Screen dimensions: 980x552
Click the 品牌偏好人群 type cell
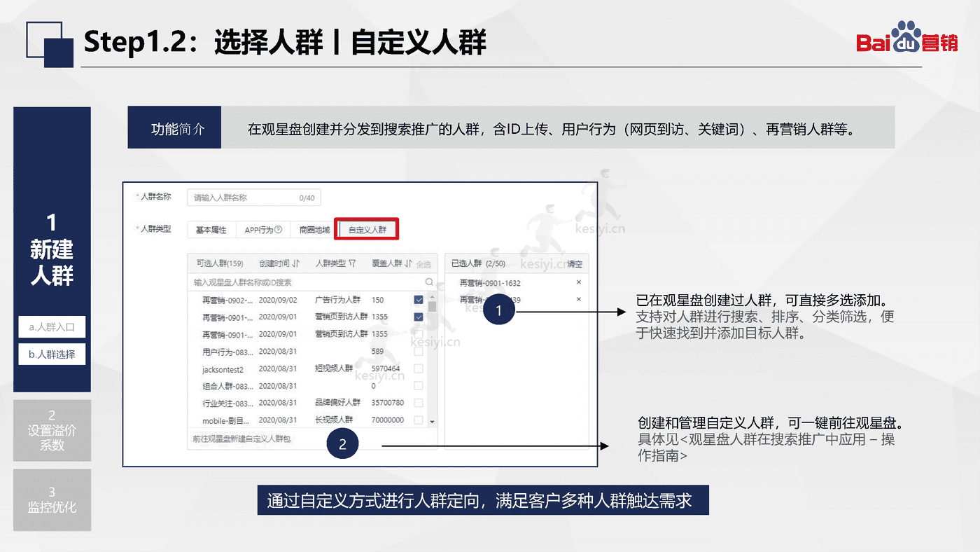pos(337,403)
